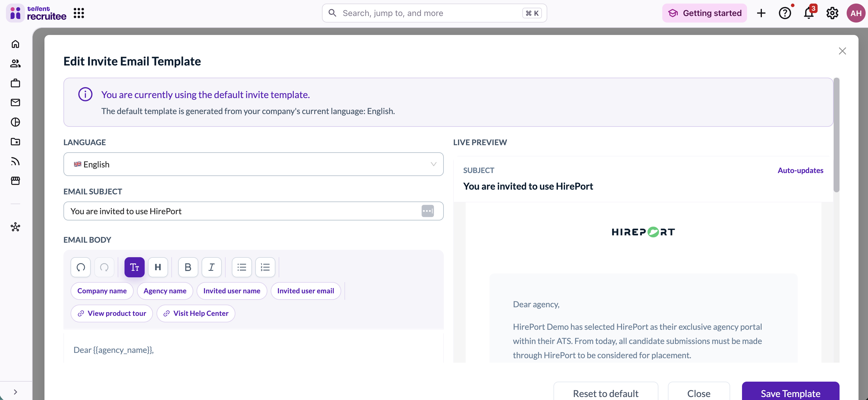Click into the email body text area
Viewport: 868px width, 400px height.
click(x=253, y=348)
